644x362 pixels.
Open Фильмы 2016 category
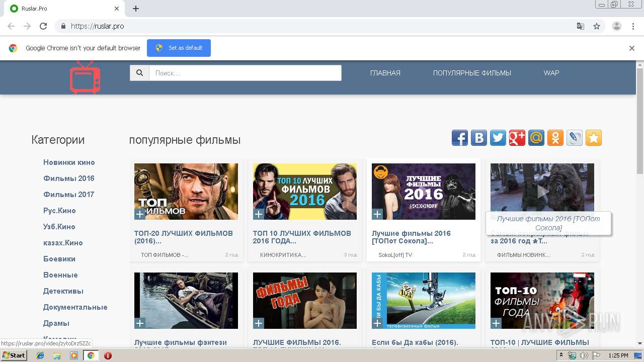[x=69, y=178]
